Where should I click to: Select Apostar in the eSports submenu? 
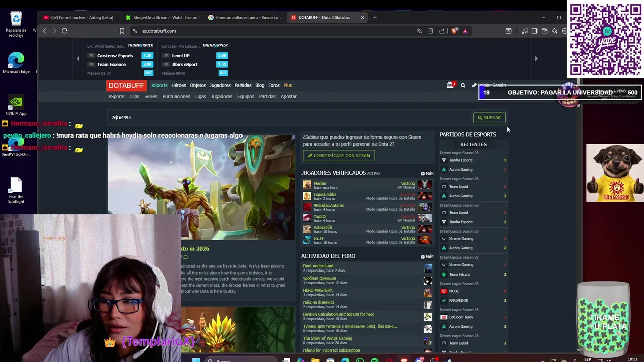tap(289, 96)
